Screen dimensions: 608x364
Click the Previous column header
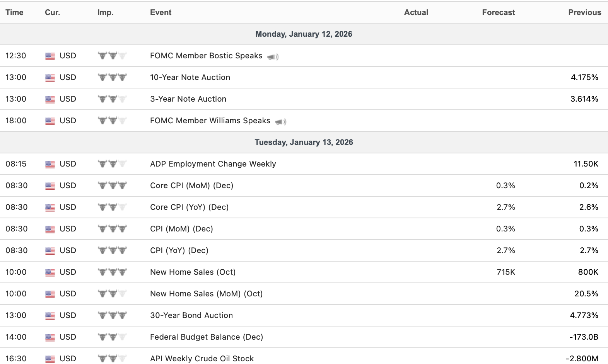584,12
